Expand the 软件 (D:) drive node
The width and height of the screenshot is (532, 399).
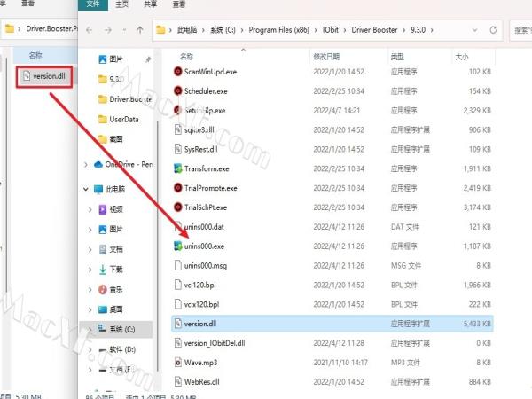pyautogui.click(x=90, y=350)
